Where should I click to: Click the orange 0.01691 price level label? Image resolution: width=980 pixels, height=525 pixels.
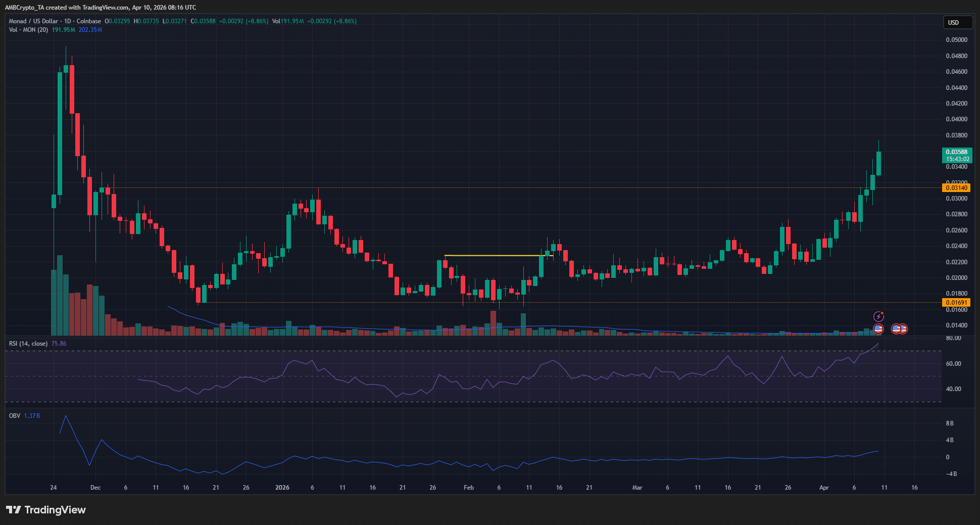click(x=957, y=303)
